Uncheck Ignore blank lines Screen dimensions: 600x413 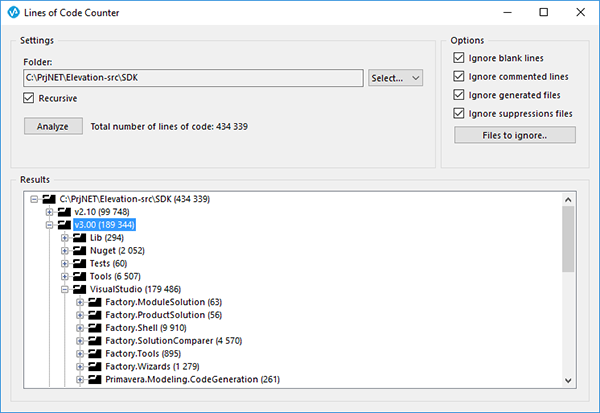pos(458,58)
